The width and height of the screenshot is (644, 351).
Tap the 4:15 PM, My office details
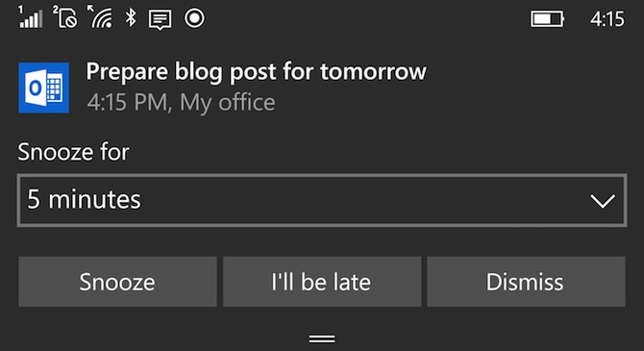coord(181,102)
